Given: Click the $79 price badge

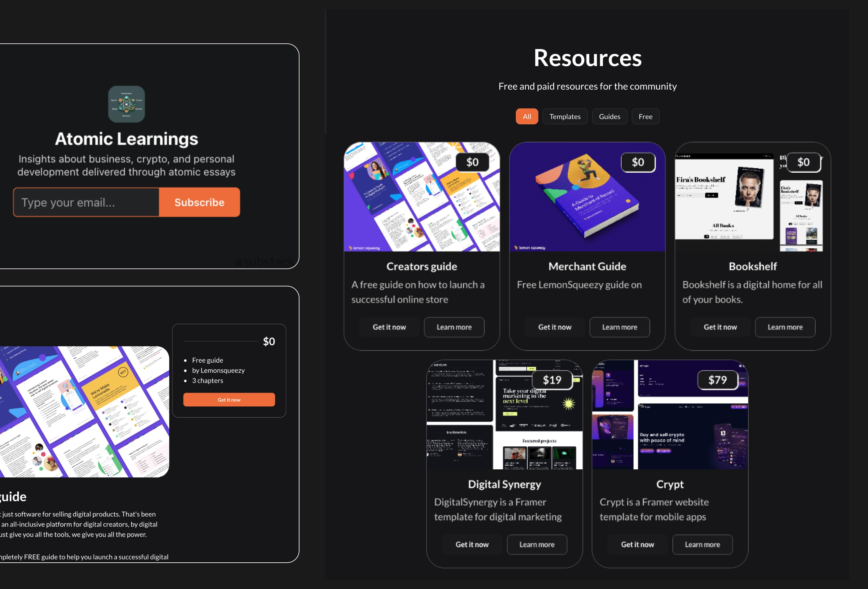Looking at the screenshot, I should [717, 380].
